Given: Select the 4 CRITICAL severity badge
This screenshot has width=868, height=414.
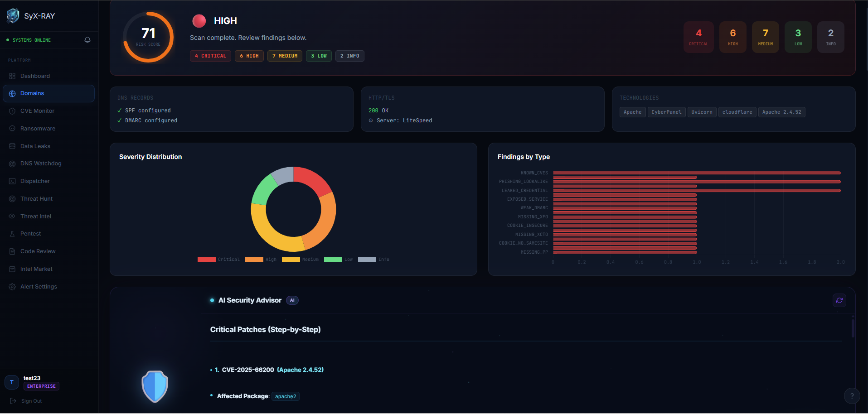Looking at the screenshot, I should click(210, 56).
